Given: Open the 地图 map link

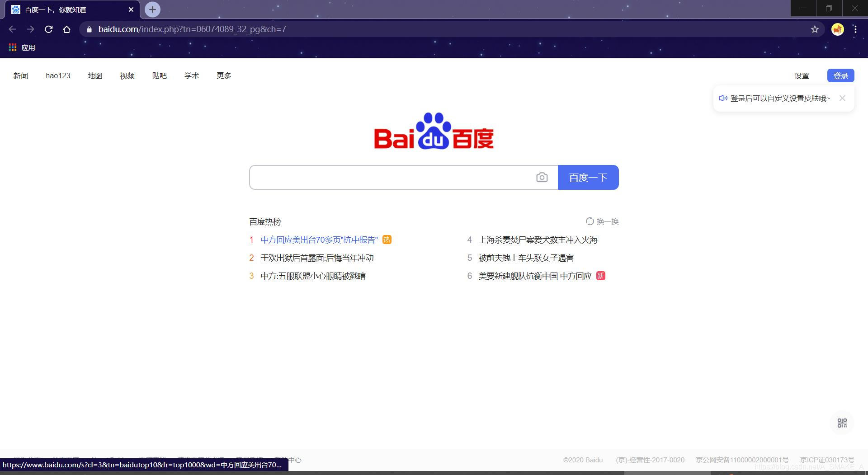Looking at the screenshot, I should tap(95, 75).
